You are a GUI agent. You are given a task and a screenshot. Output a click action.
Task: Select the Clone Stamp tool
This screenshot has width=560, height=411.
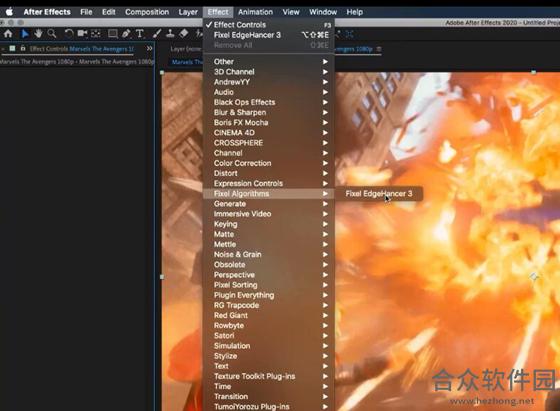pyautogui.click(x=170, y=34)
